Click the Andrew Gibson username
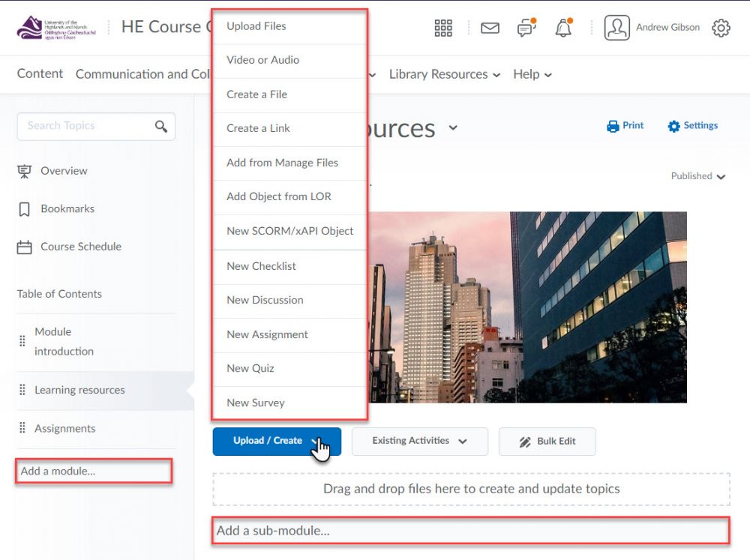 (667, 27)
